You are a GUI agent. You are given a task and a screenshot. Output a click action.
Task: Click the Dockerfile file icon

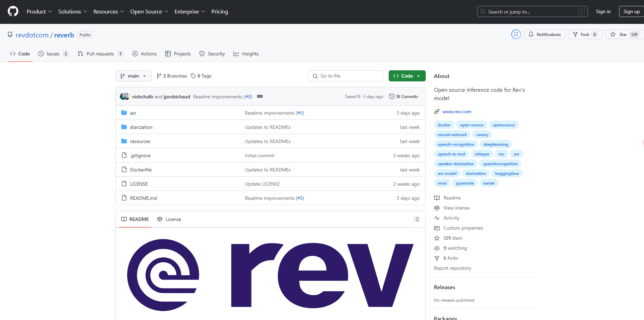point(124,169)
